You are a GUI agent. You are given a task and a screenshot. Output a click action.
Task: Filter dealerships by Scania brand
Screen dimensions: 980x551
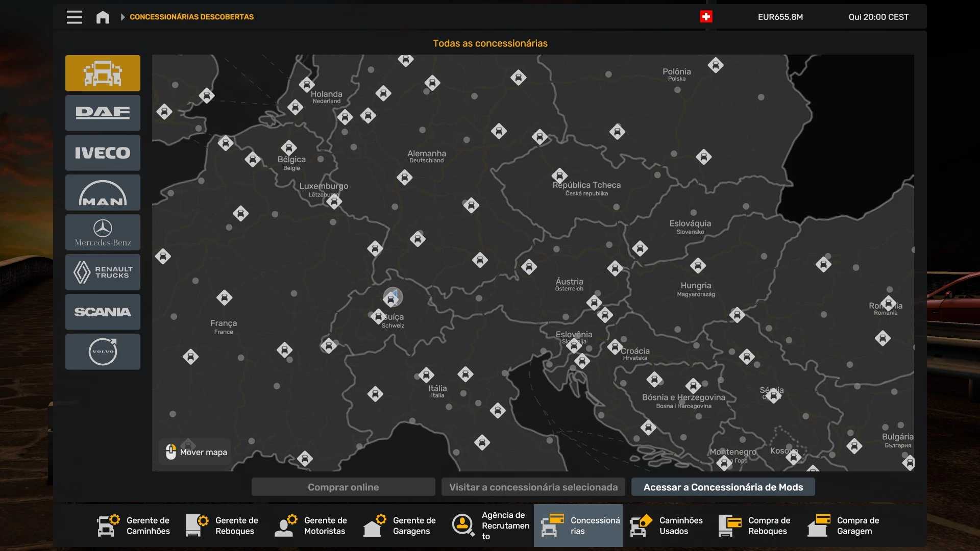103,312
